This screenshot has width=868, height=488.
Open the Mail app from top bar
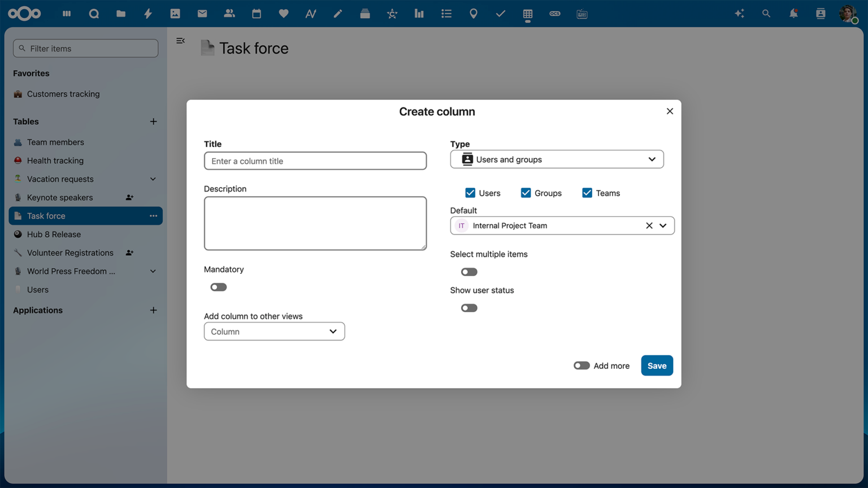click(202, 13)
